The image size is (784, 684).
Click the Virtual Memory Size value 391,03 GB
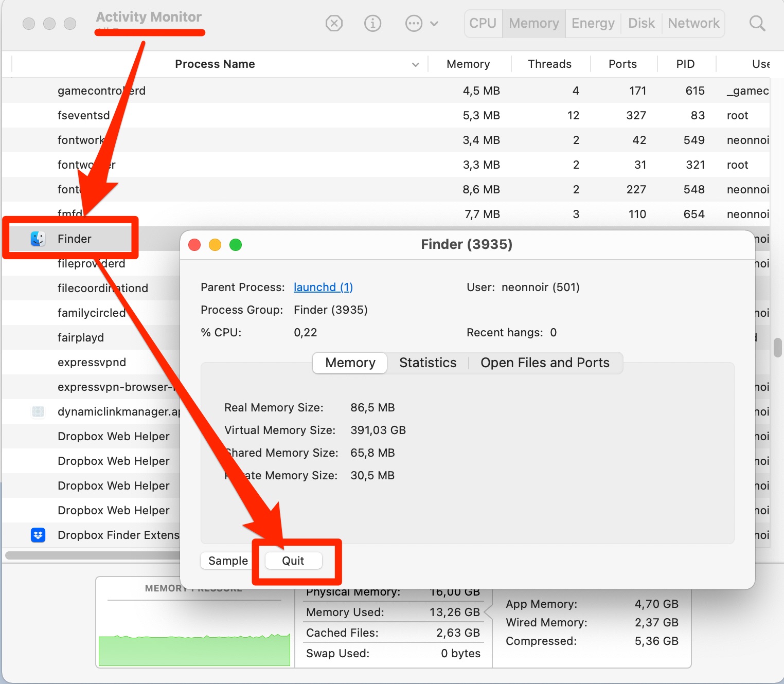tap(378, 430)
